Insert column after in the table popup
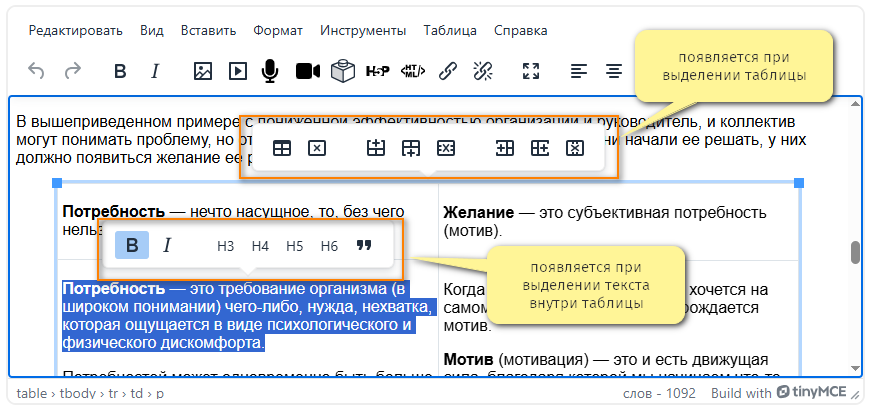 pyautogui.click(x=540, y=148)
